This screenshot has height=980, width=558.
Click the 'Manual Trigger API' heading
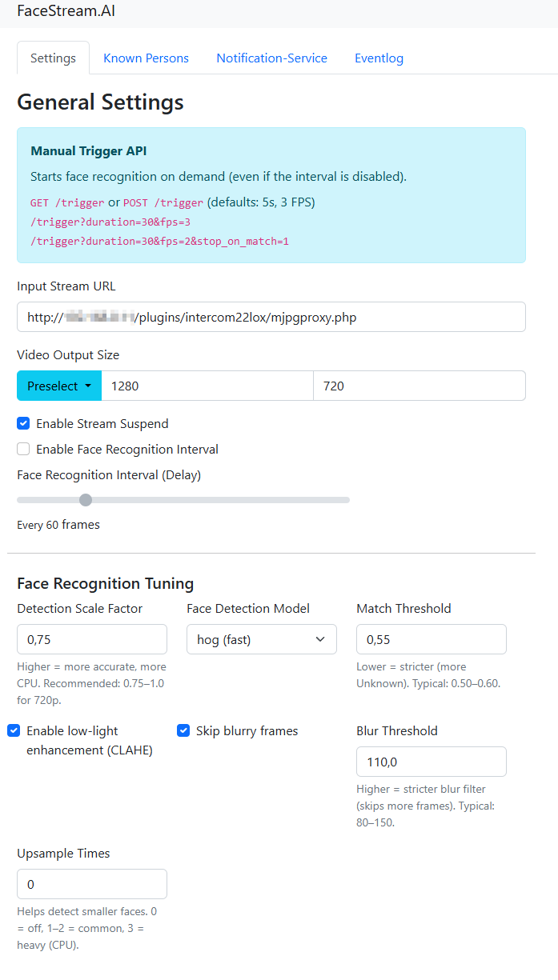[x=88, y=150]
